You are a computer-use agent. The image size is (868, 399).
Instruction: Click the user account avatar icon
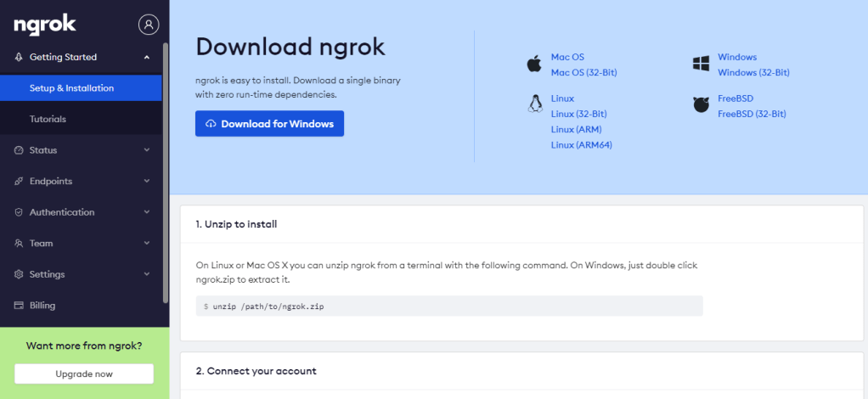149,25
